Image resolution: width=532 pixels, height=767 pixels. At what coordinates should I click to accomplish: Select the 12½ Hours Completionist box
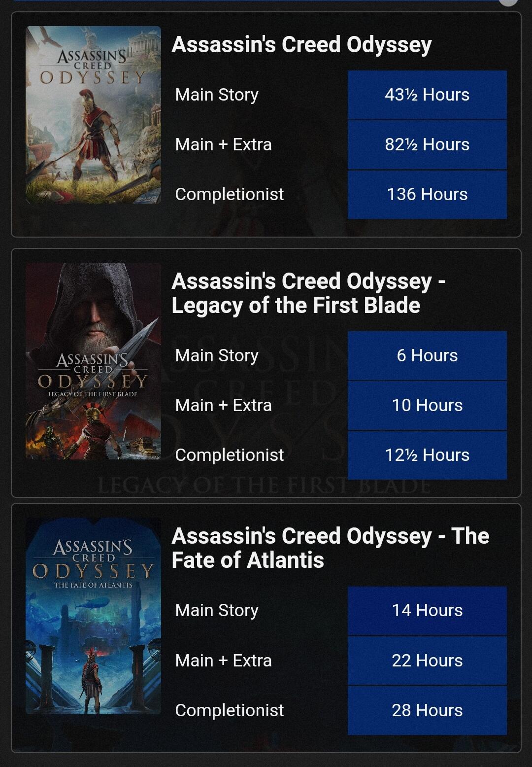coord(427,455)
